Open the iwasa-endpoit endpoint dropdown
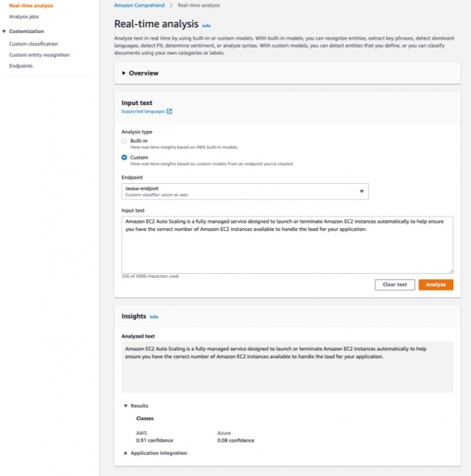 245,191
